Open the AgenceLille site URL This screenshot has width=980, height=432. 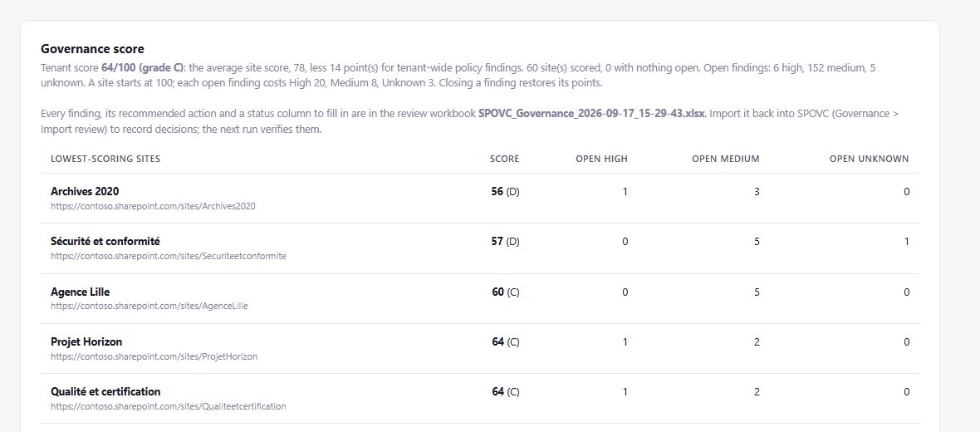(149, 306)
